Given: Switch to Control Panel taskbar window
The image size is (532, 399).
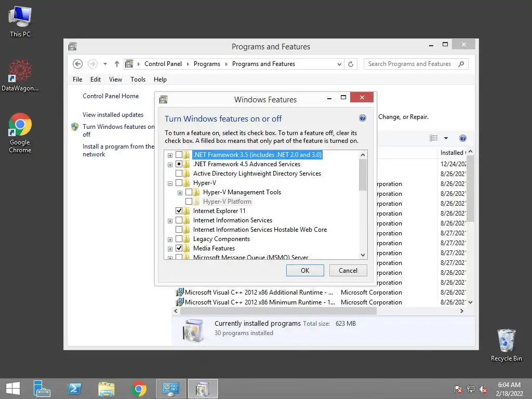Looking at the screenshot, I should coord(170,389).
